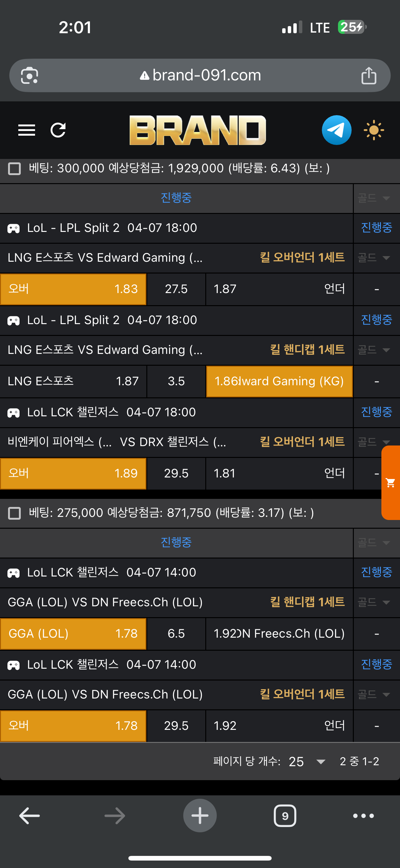The height and width of the screenshot is (868, 400).
Task: Check the 300,000 bet slip checkbox
Action: (15, 169)
